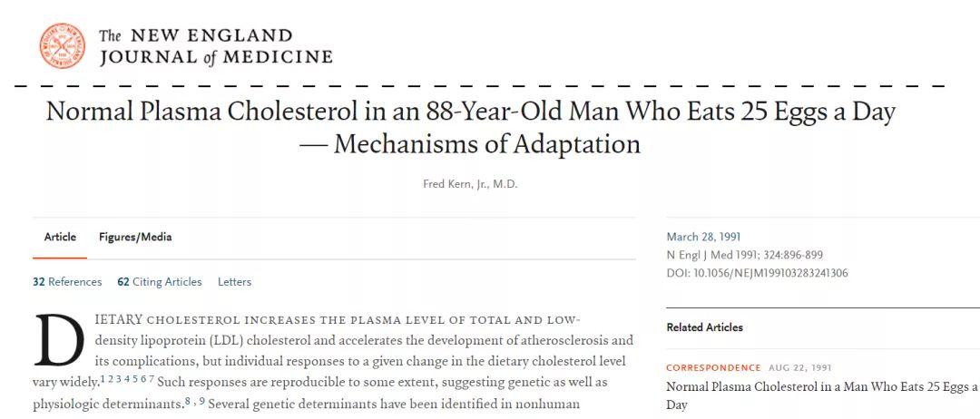
Task: Click citation superscript 3
Action: tap(119, 379)
